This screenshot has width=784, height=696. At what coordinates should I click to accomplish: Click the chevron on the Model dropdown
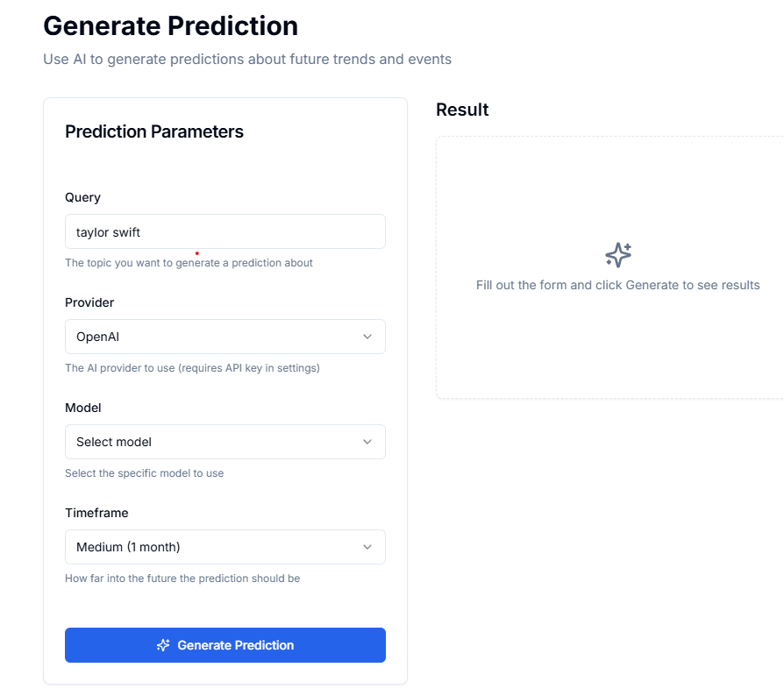pyautogui.click(x=368, y=442)
